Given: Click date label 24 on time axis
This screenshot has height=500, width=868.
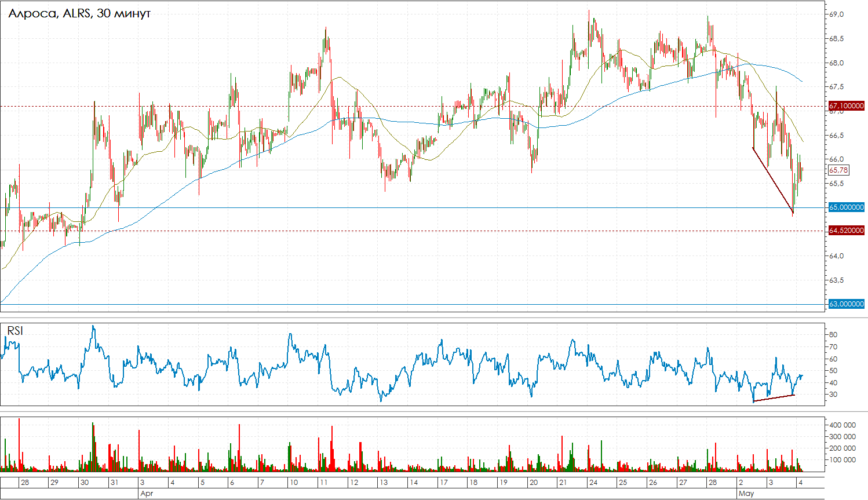Looking at the screenshot, I should click(593, 482).
